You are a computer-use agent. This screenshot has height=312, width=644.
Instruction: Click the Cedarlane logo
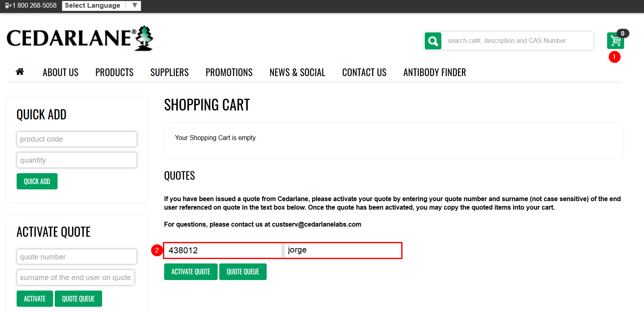click(x=80, y=38)
